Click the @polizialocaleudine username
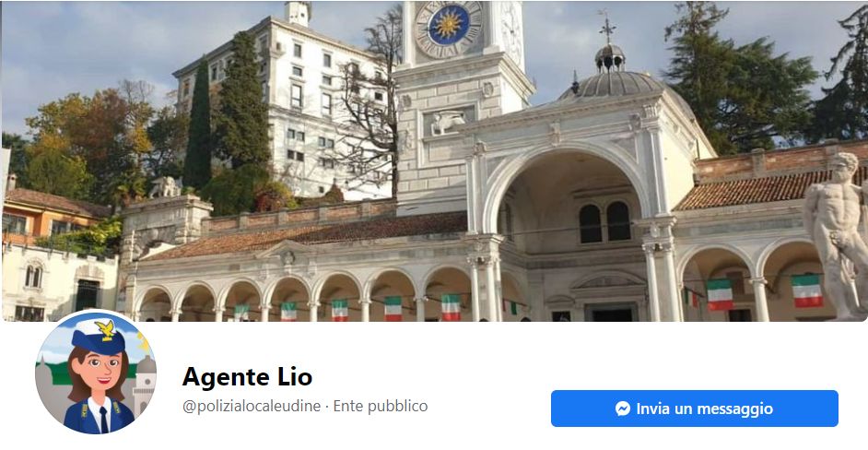 252,407
